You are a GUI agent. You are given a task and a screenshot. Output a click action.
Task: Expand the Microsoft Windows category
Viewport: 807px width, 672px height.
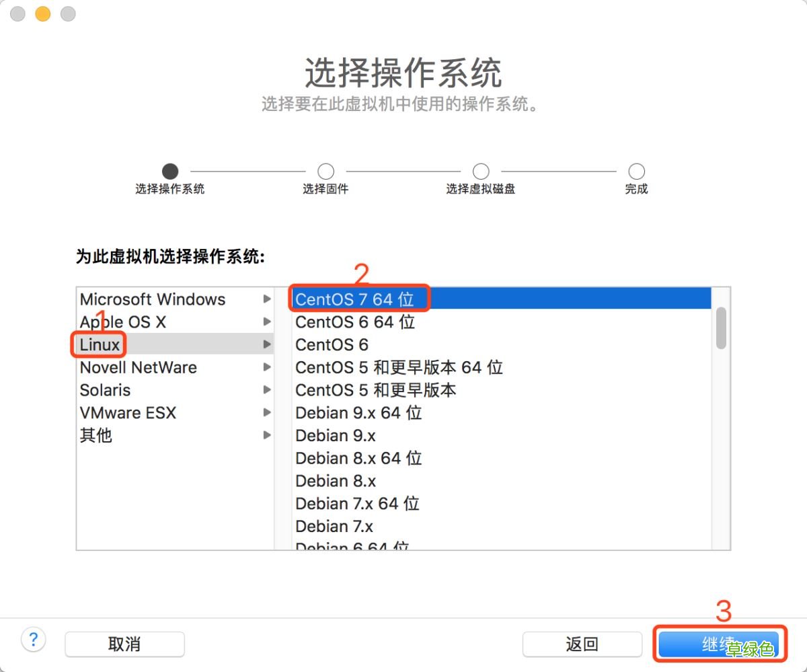[267, 299]
